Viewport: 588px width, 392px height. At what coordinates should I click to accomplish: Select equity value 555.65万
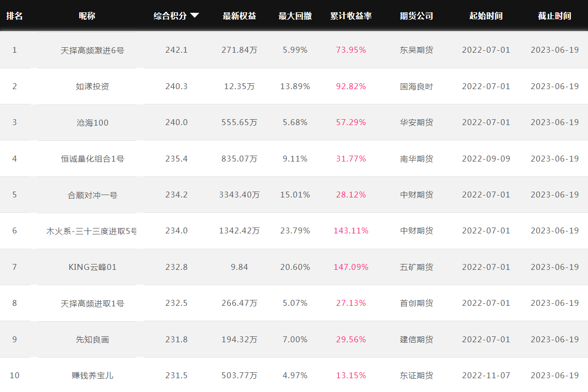[x=239, y=123]
